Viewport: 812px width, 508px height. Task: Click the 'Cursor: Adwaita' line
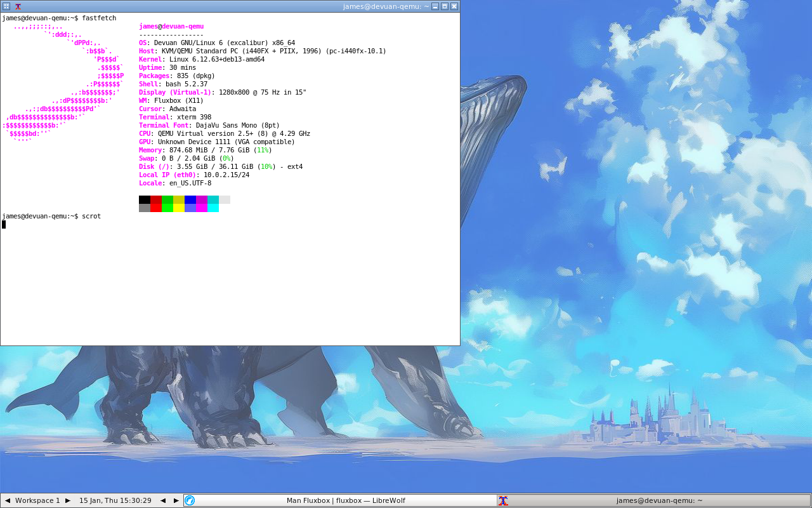point(167,109)
